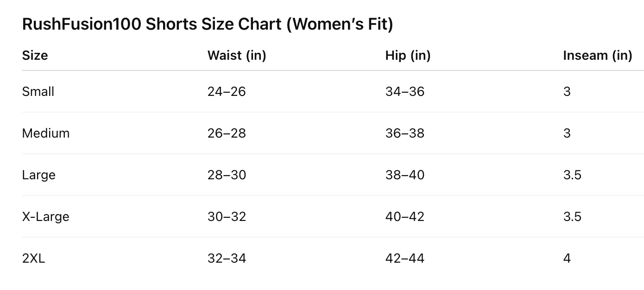This screenshot has height=290, width=644.
Task: Click the 34–36 hip measurement cell
Action: point(404,92)
